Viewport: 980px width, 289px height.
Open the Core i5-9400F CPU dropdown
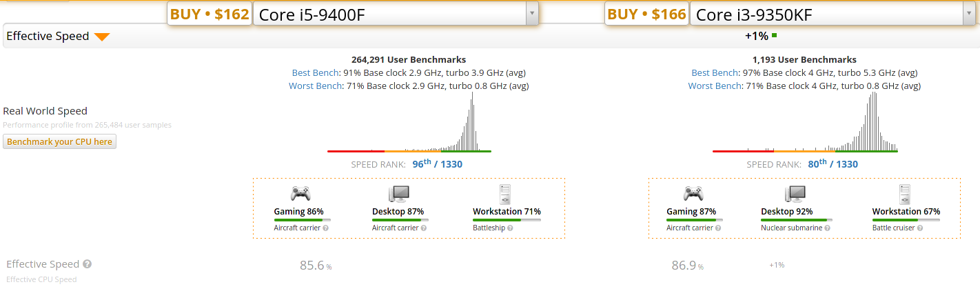396,14
